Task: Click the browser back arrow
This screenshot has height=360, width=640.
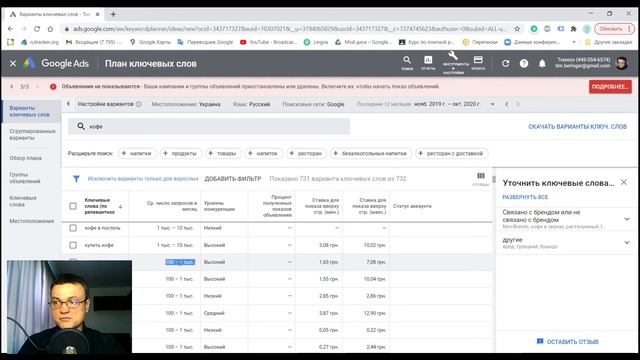Action: [11, 29]
